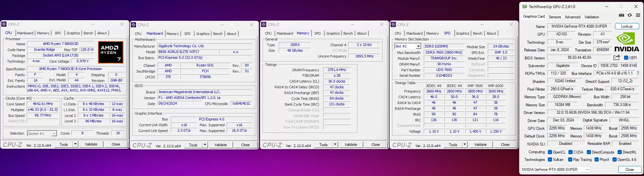Open the GPU-Z hamburger menu

638,15
